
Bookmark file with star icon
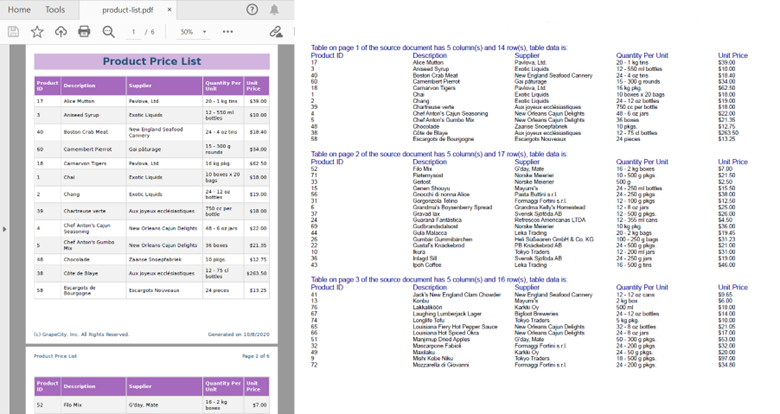coord(37,32)
